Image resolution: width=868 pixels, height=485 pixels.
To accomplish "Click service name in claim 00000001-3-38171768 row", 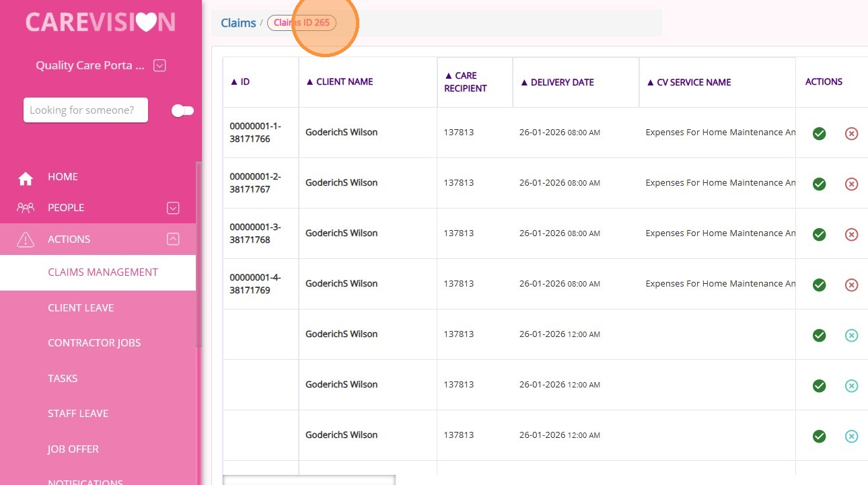I will (x=721, y=233).
